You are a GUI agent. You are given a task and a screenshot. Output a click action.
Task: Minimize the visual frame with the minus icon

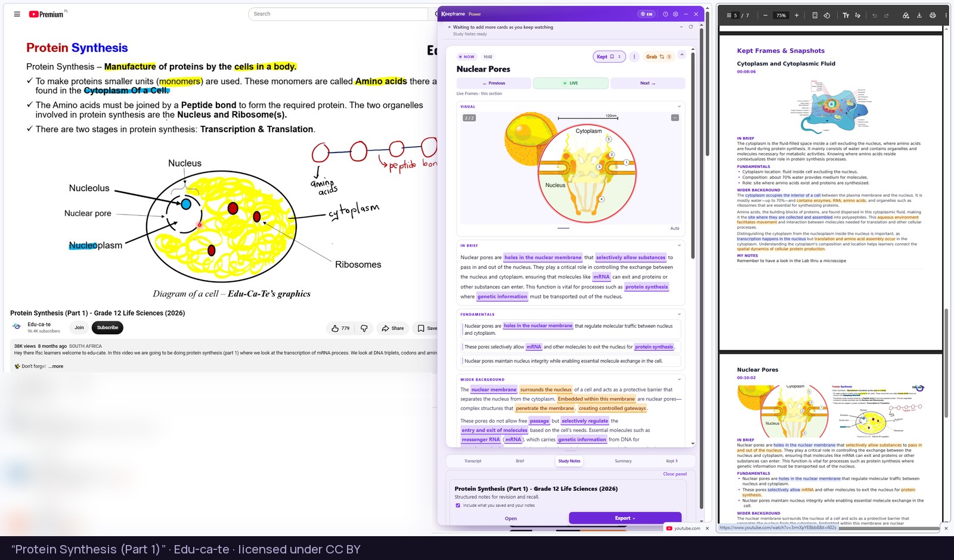click(x=675, y=118)
